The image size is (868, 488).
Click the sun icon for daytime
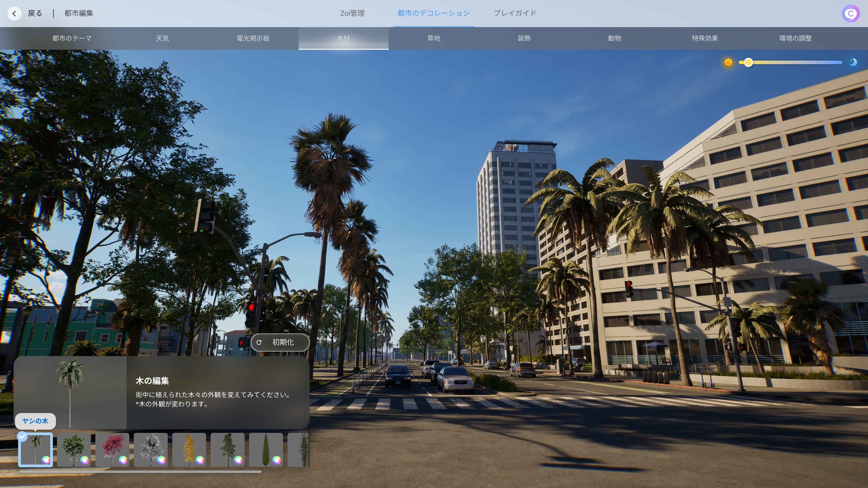728,63
